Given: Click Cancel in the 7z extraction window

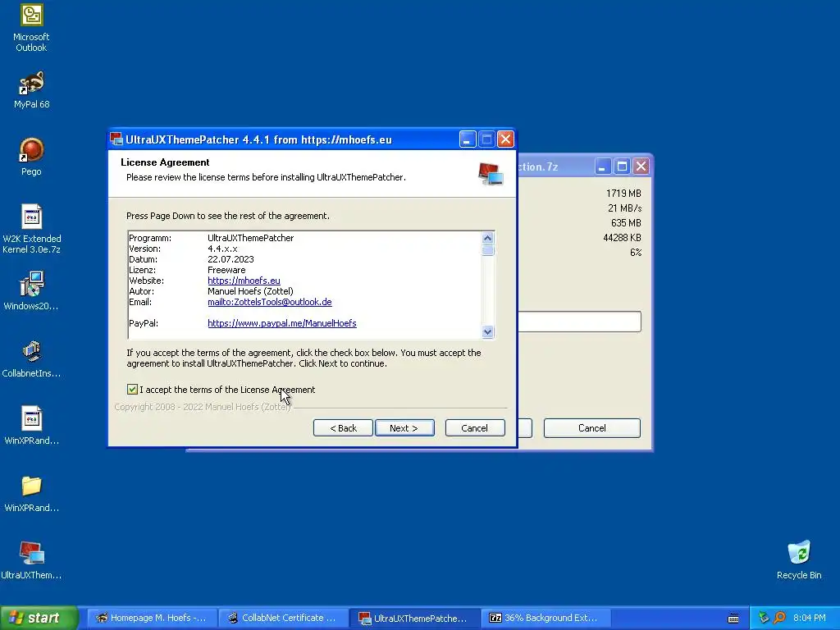Looking at the screenshot, I should coord(592,428).
